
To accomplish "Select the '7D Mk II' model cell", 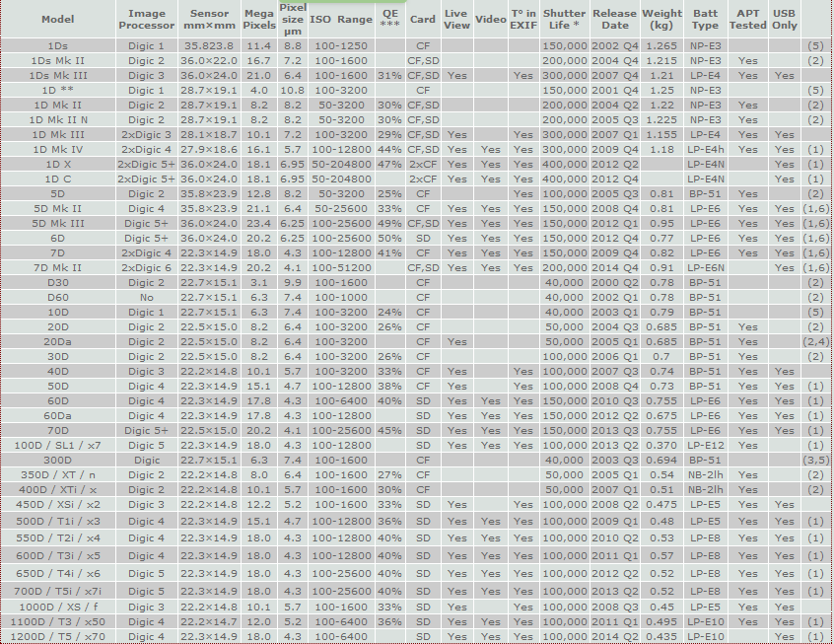I will [x=57, y=267].
